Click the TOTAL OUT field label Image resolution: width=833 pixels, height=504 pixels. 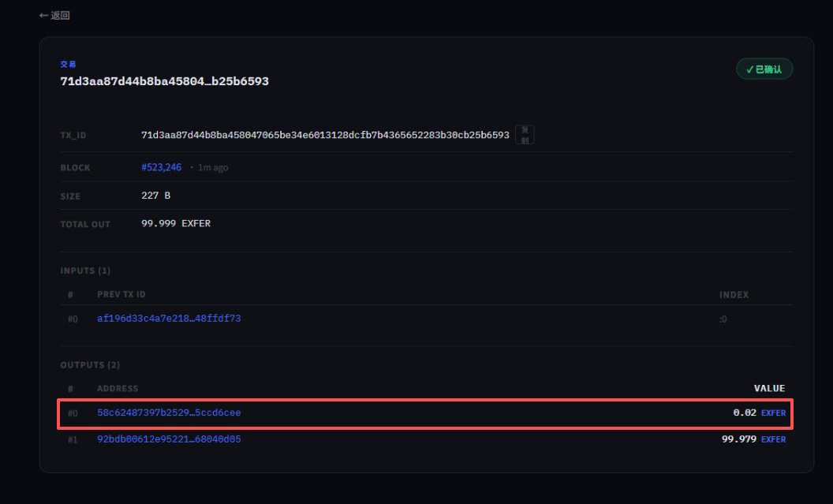click(85, 224)
